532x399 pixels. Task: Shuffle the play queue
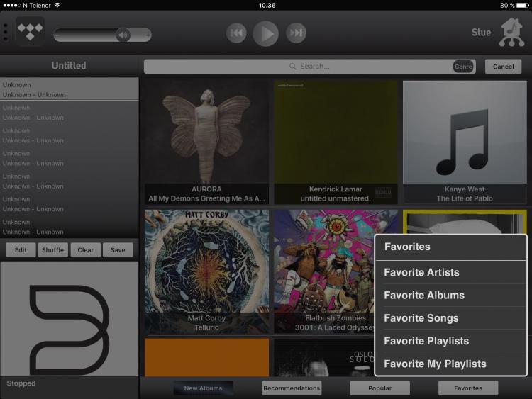tap(53, 250)
